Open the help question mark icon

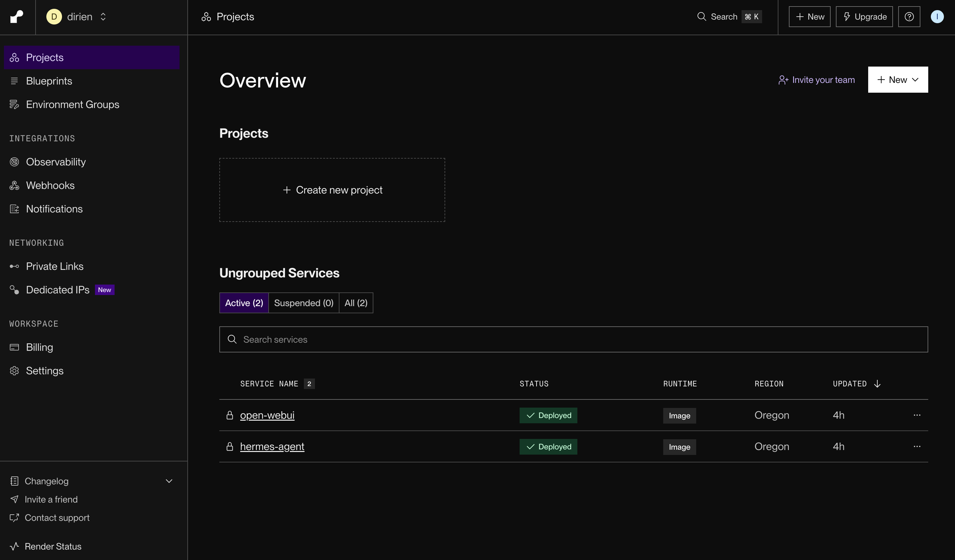909,17
